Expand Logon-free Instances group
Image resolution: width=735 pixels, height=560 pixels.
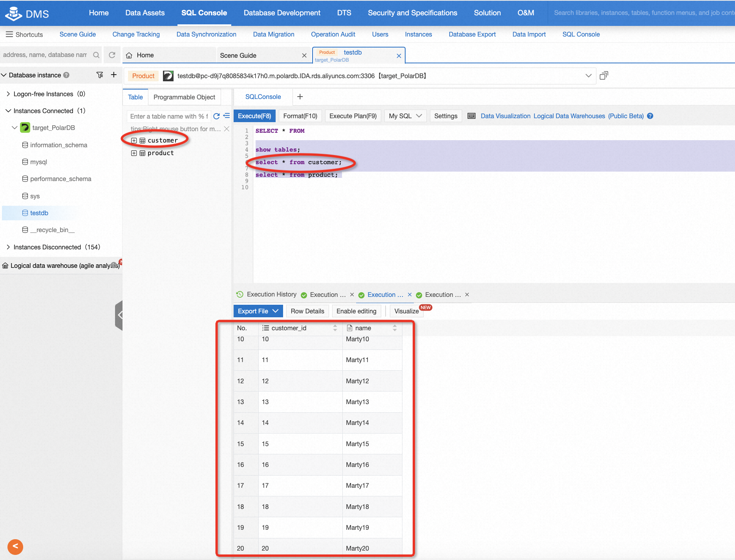[x=8, y=94]
